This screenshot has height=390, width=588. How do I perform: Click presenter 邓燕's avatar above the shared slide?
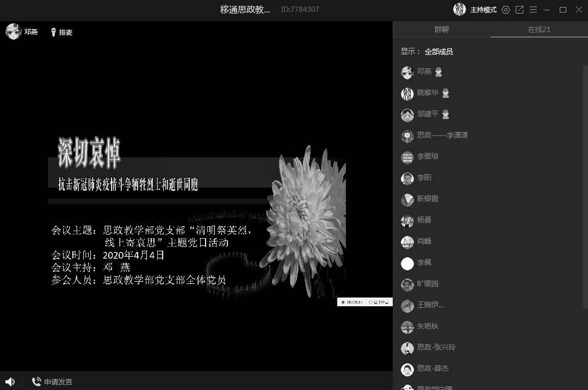pos(13,32)
